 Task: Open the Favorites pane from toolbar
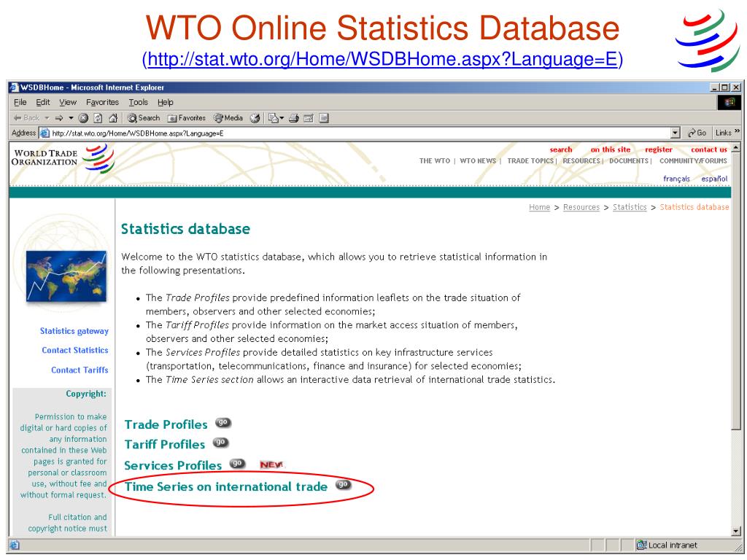click(x=187, y=118)
